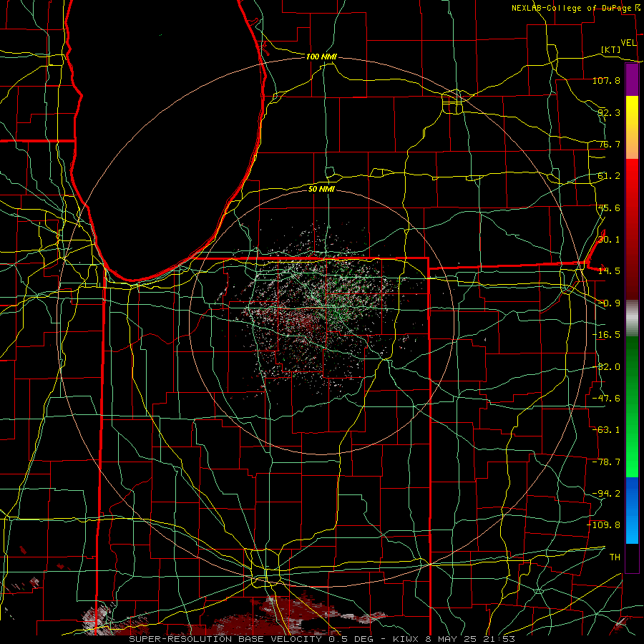Click the 61.2 velocity scale value
The width and height of the screenshot is (644, 644).
[x=609, y=176]
